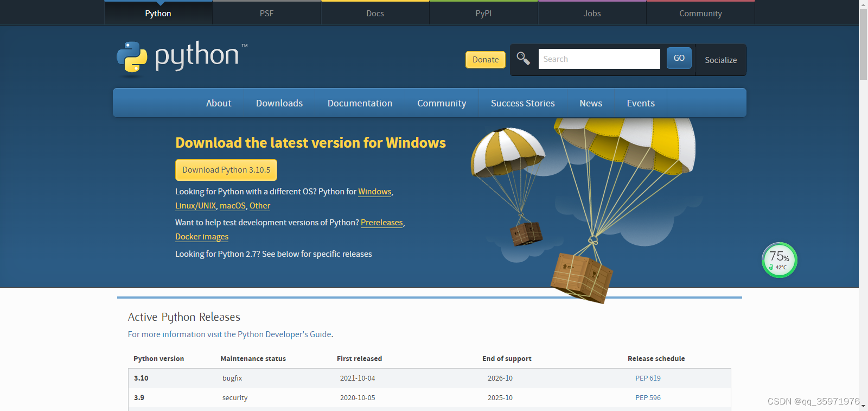Open the Docker images link
The height and width of the screenshot is (411, 868).
202,237
